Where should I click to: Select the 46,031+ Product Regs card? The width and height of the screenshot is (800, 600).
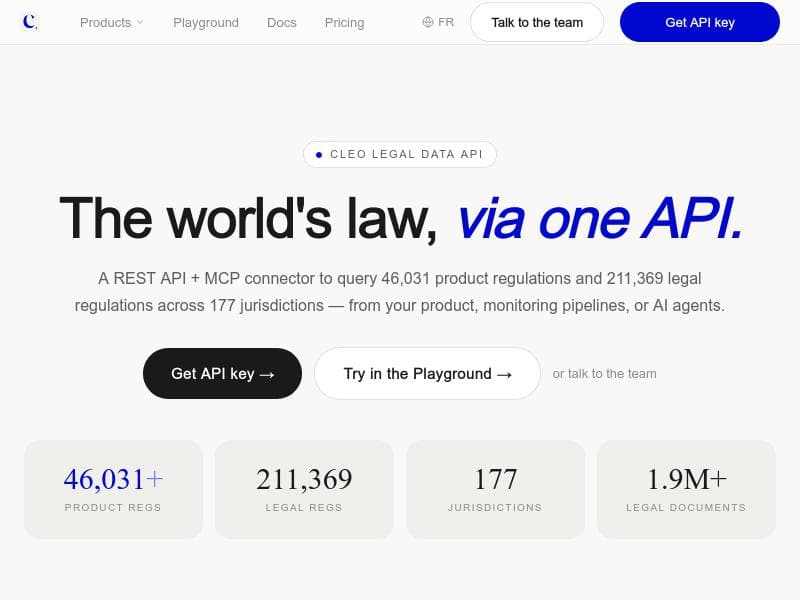pos(113,489)
